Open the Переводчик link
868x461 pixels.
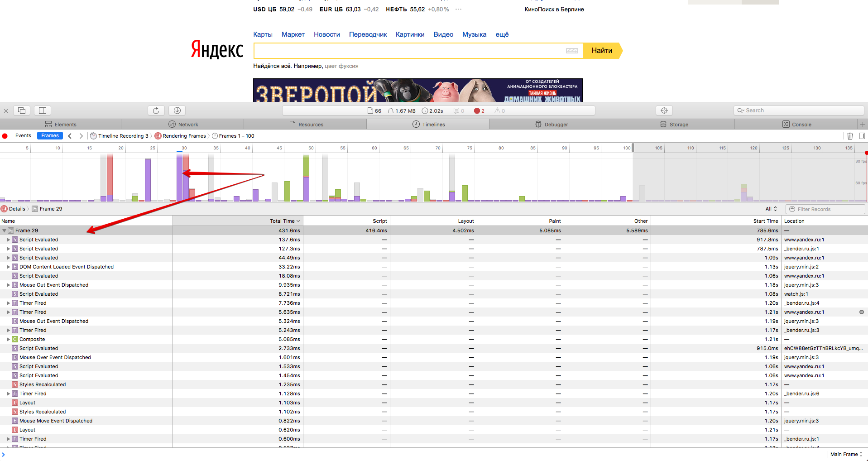pos(368,34)
